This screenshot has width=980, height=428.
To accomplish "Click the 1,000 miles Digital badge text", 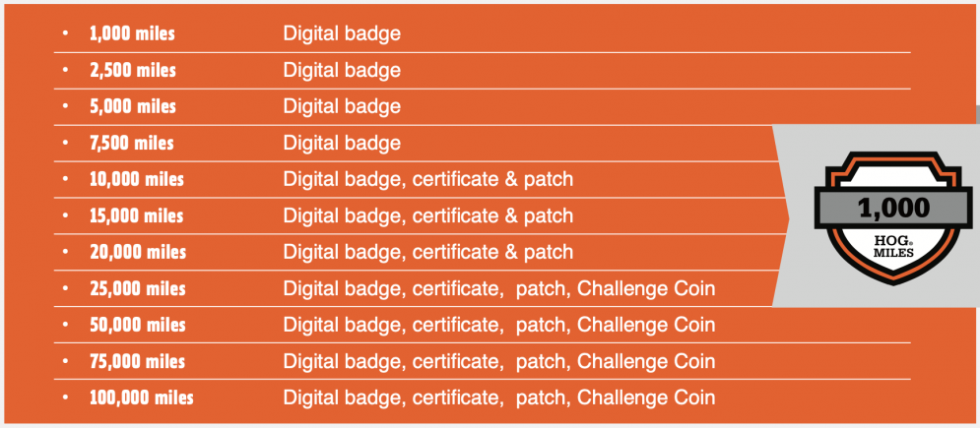I will tap(342, 33).
